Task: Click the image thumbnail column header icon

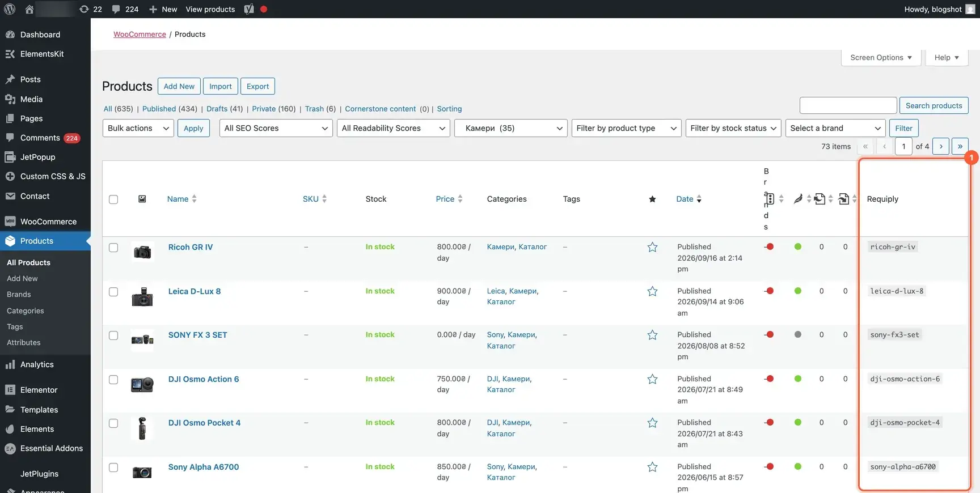Action: [142, 199]
